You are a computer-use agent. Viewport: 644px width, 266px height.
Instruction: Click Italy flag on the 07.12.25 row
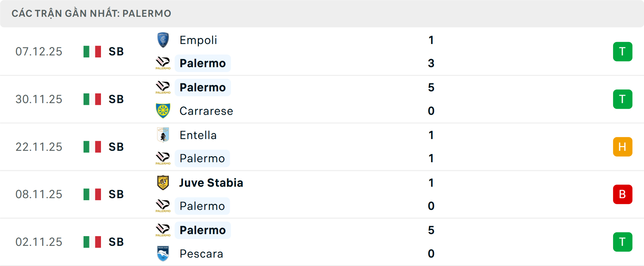click(92, 51)
